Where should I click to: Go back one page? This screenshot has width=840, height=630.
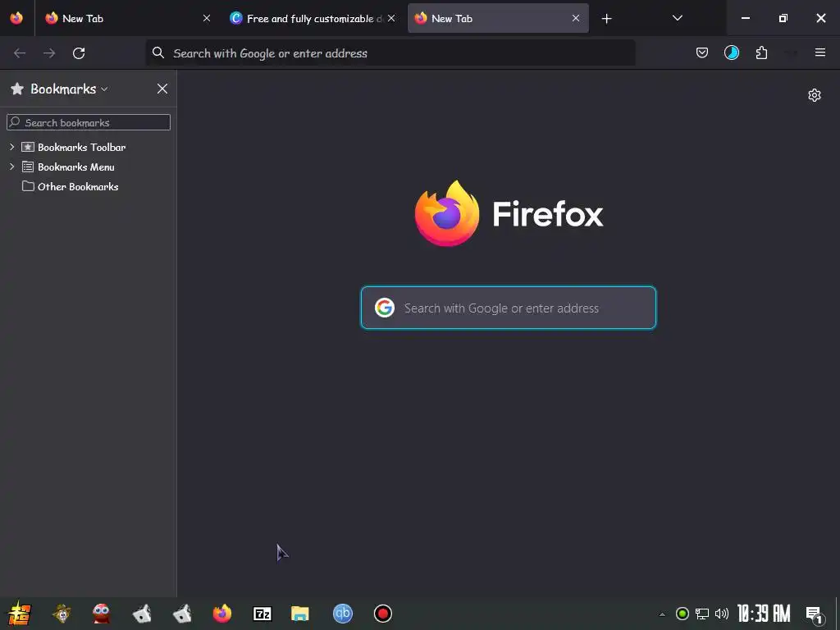pyautogui.click(x=20, y=53)
